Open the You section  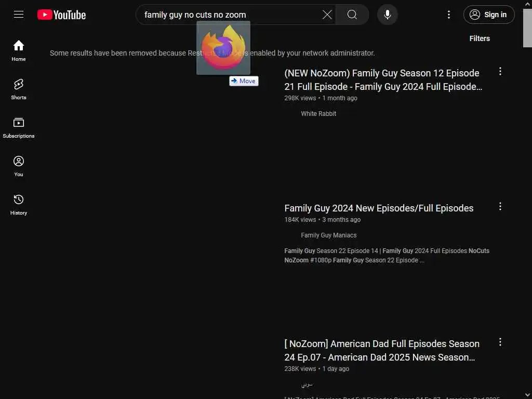click(19, 166)
